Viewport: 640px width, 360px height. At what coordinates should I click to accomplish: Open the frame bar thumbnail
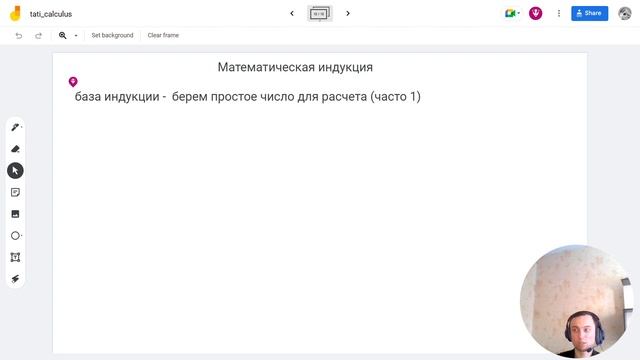point(320,13)
